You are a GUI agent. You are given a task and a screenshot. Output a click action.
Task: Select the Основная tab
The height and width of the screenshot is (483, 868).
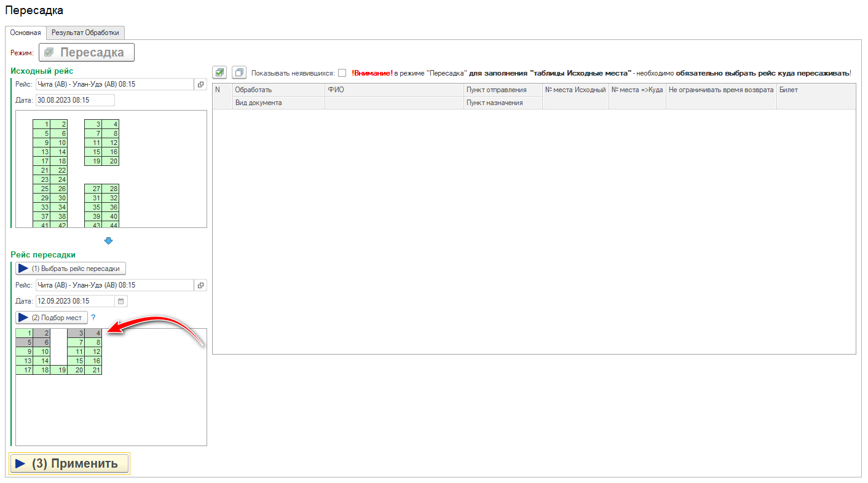[26, 33]
